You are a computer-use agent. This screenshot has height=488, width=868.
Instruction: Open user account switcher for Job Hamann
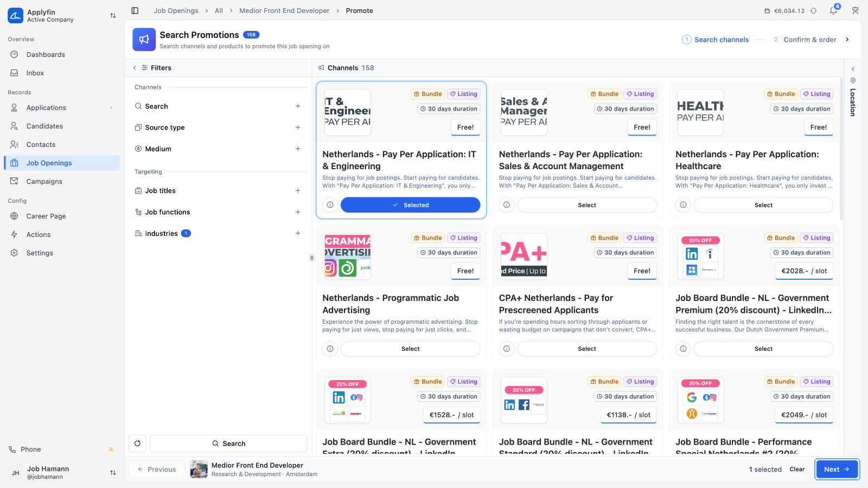(x=113, y=473)
